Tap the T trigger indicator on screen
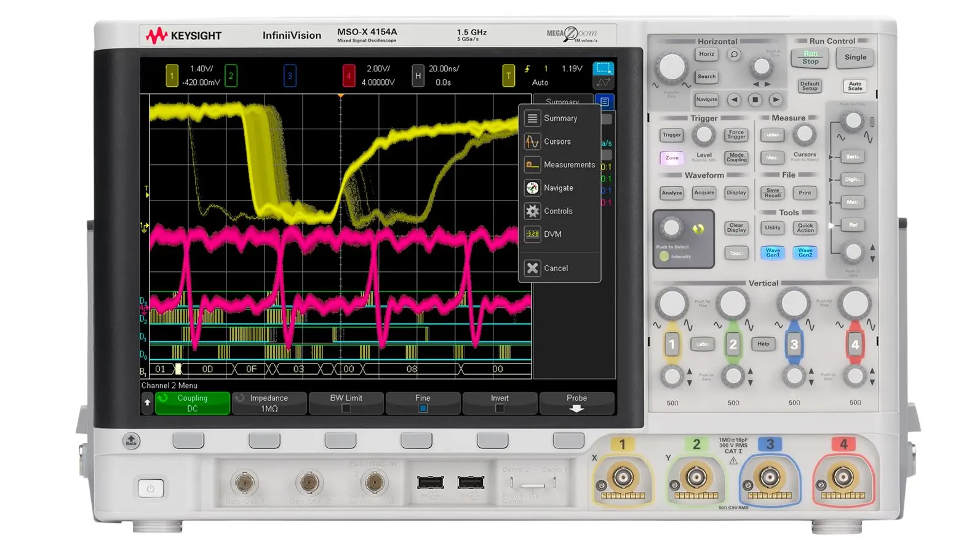The width and height of the screenshot is (980, 548). (x=508, y=76)
